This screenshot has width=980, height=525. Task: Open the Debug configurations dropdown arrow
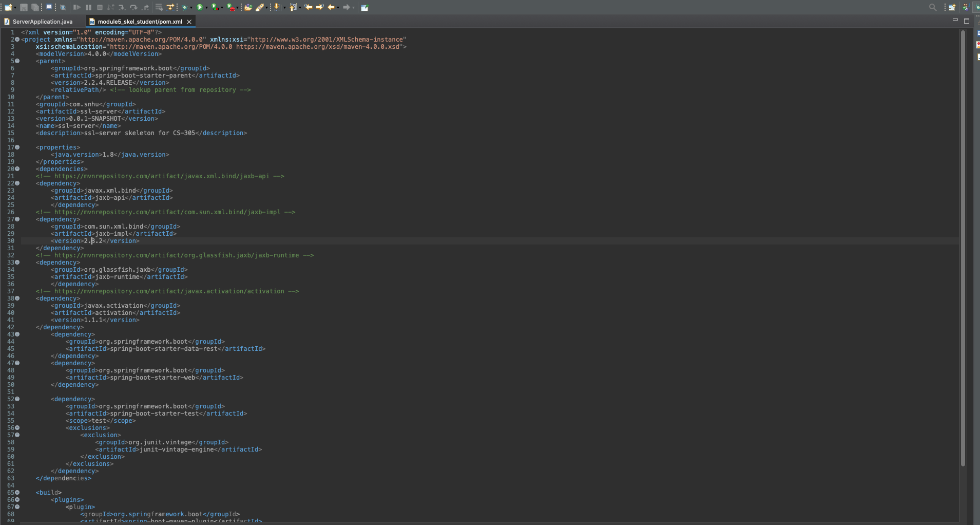click(191, 7)
